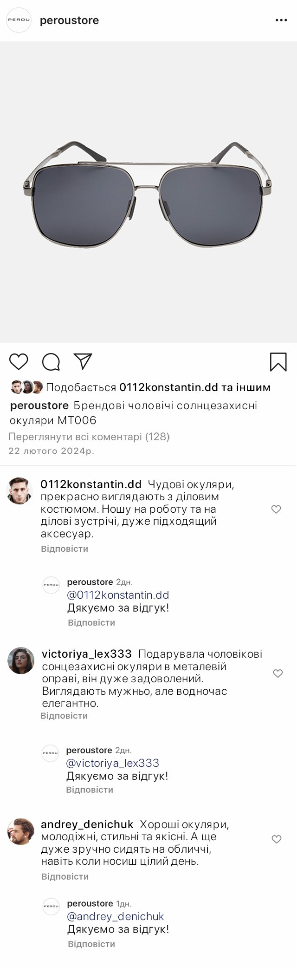The height and width of the screenshot is (980, 297).
Task: Open 0112konstantin.dd profile picture
Action: (19, 490)
